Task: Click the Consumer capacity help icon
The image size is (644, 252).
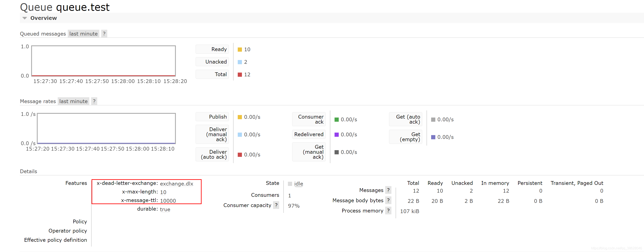Action: (x=276, y=205)
